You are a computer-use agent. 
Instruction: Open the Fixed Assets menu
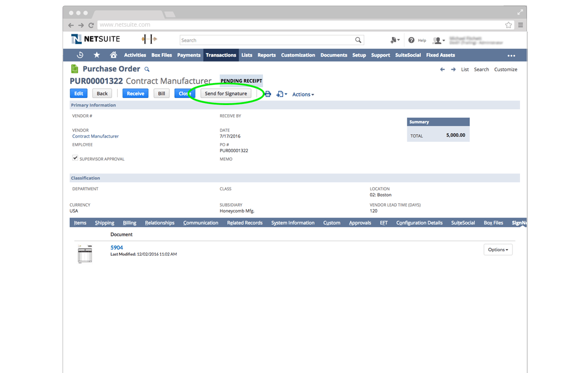coord(440,55)
